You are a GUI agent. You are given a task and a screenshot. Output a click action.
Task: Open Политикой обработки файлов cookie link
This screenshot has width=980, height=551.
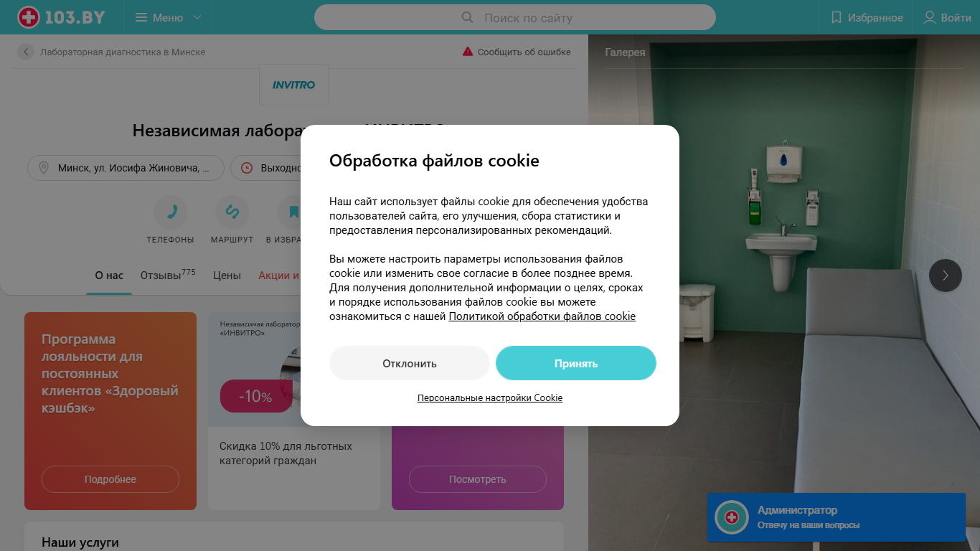542,316
